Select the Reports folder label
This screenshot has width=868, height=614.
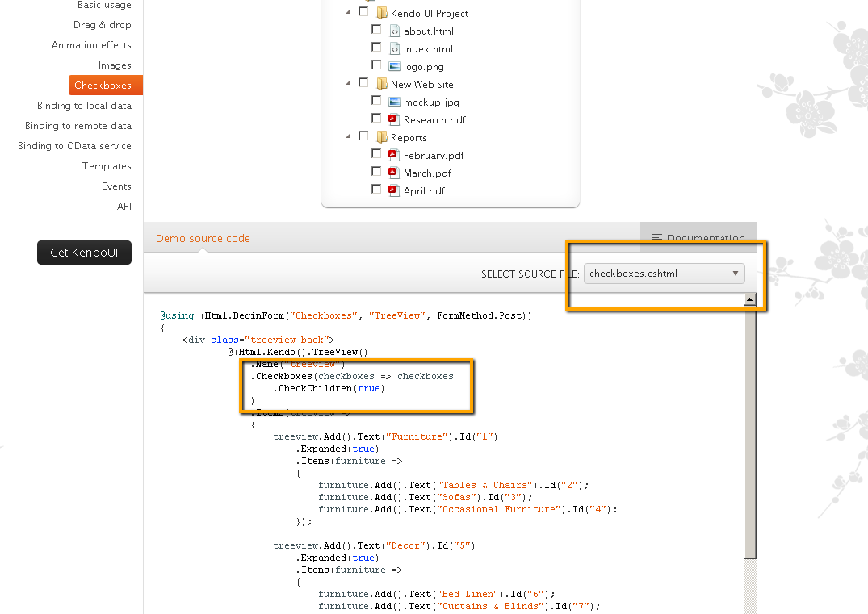coord(409,138)
